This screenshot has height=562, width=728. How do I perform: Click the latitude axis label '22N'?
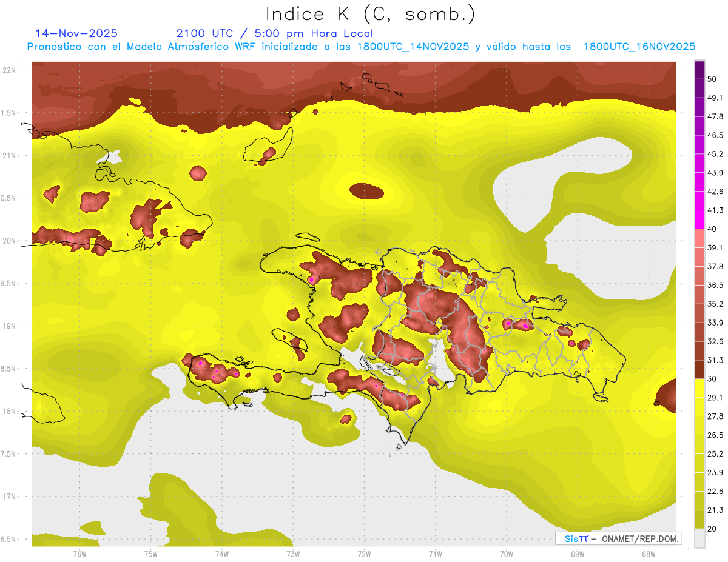(x=10, y=70)
